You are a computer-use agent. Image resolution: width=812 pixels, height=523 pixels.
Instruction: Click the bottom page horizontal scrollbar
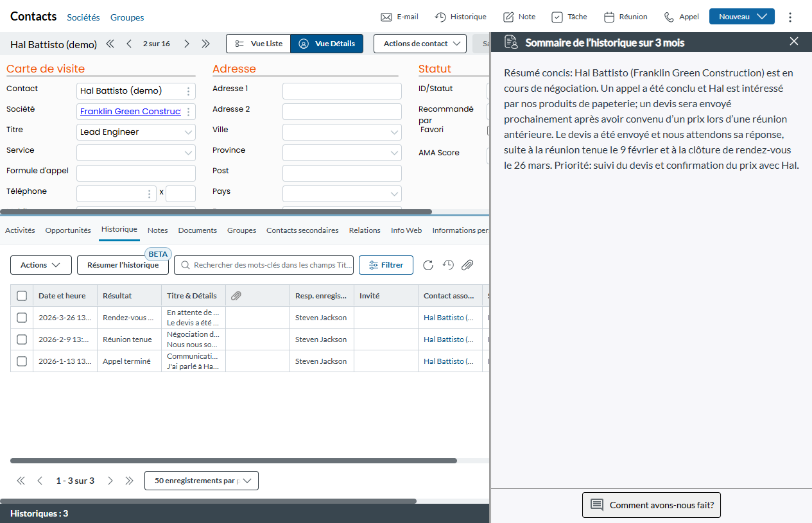[208, 501]
